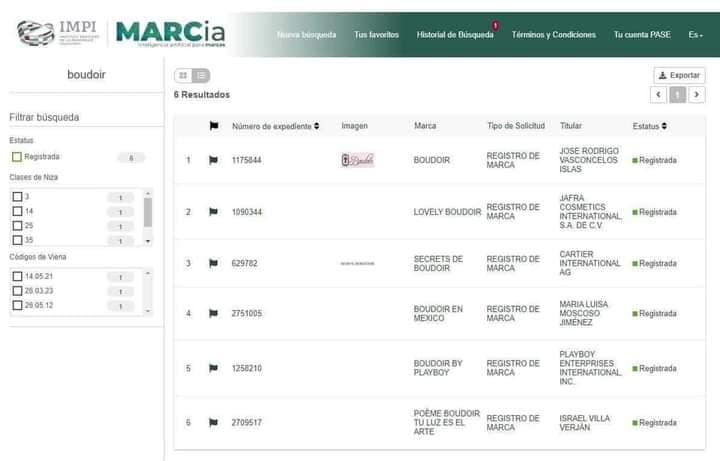Click the Exportar button
This screenshot has height=461, width=720.
pos(679,75)
